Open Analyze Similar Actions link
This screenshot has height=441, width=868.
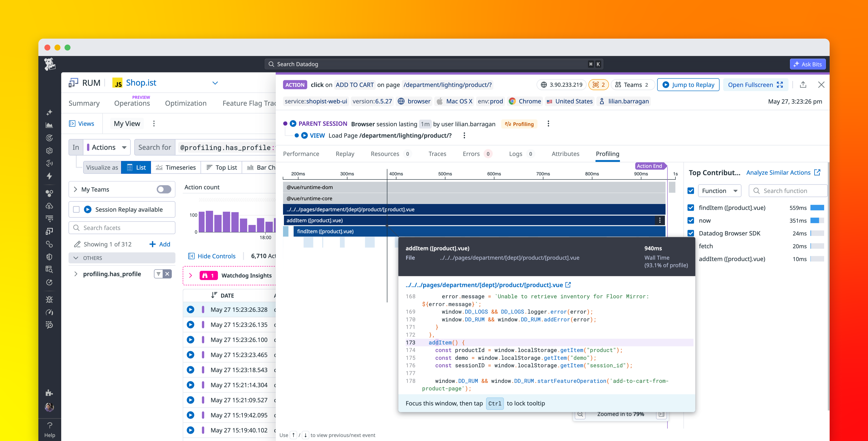[783, 173]
